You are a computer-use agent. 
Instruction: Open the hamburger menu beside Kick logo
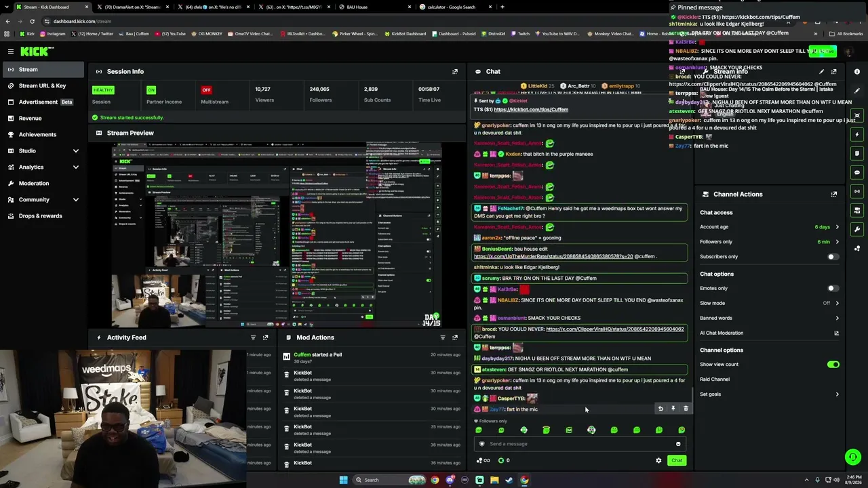click(11, 52)
